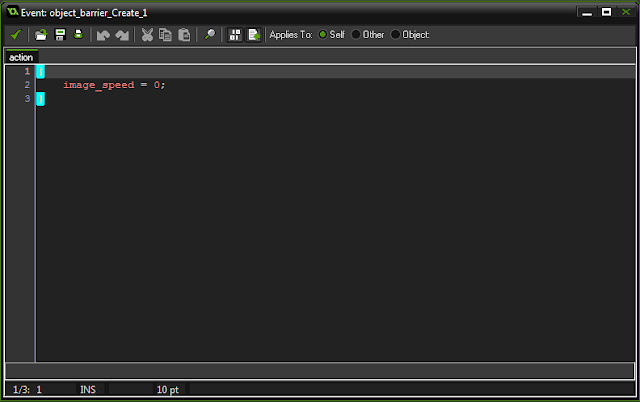Image resolution: width=640 pixels, height=402 pixels.
Task: Switch to the action tab
Action: tap(21, 57)
